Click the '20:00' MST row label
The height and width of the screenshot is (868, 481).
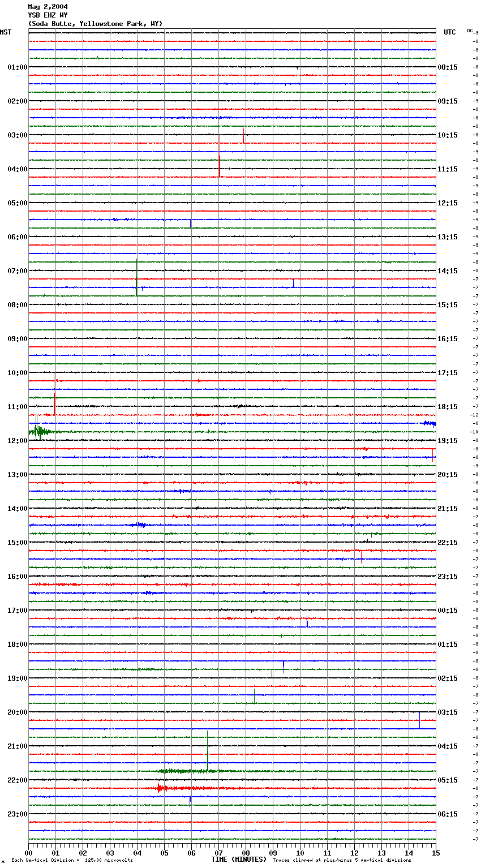(x=18, y=712)
